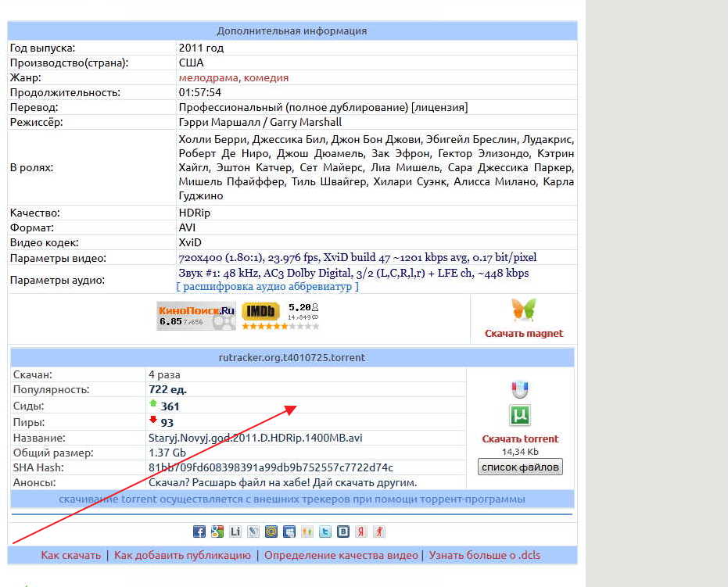Click the orange butterfly magnet icon
This screenshot has height=587, width=728.
[x=523, y=310]
